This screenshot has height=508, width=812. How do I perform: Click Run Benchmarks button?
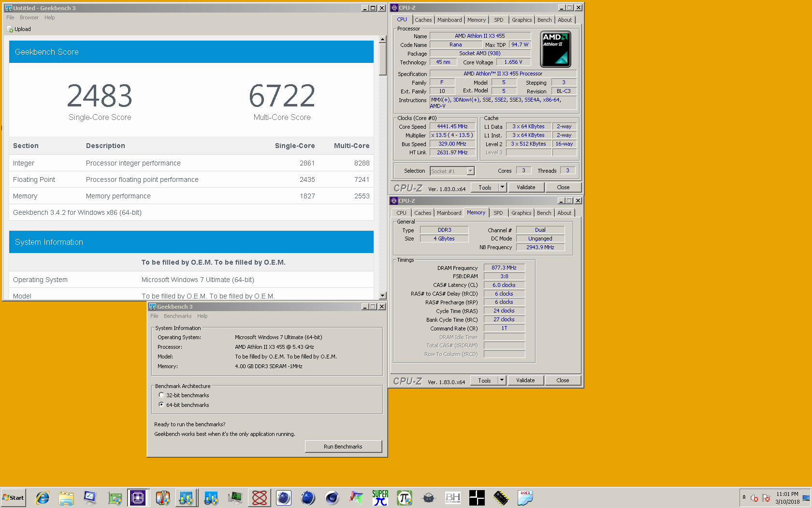(343, 447)
